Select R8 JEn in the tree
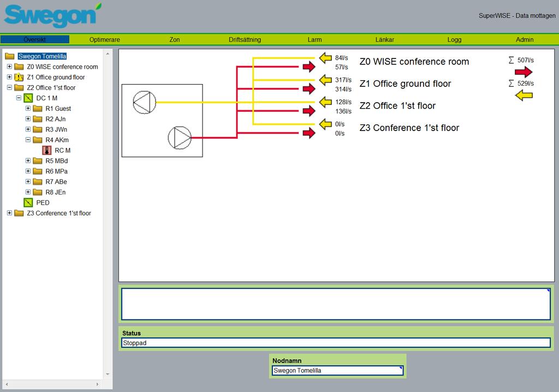This screenshot has width=559, height=392. [56, 192]
